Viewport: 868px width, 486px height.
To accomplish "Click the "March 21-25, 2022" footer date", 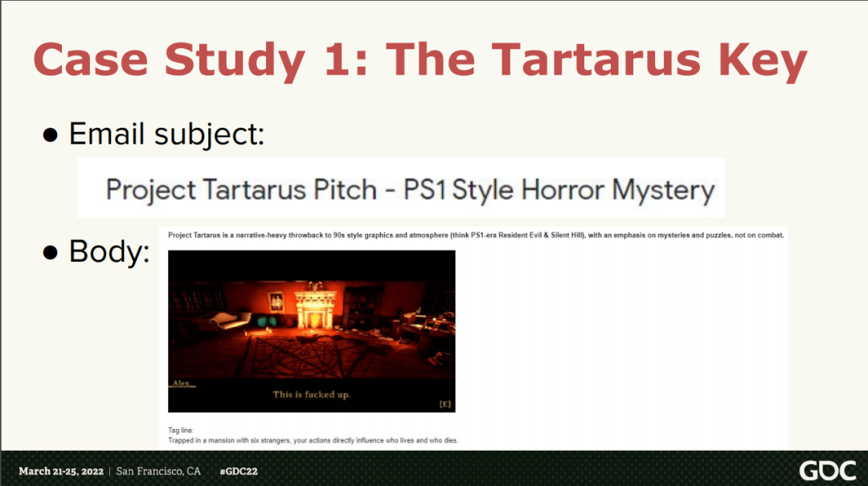I will pyautogui.click(x=61, y=472).
